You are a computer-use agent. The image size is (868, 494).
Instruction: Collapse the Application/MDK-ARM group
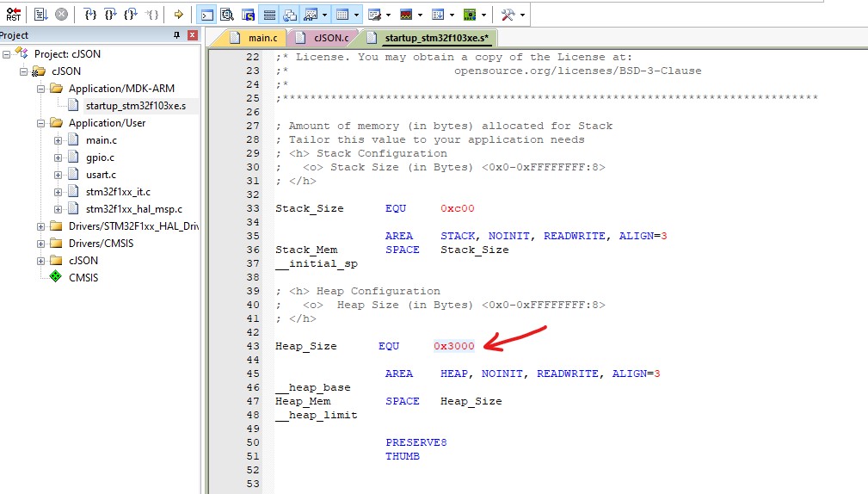click(x=40, y=89)
